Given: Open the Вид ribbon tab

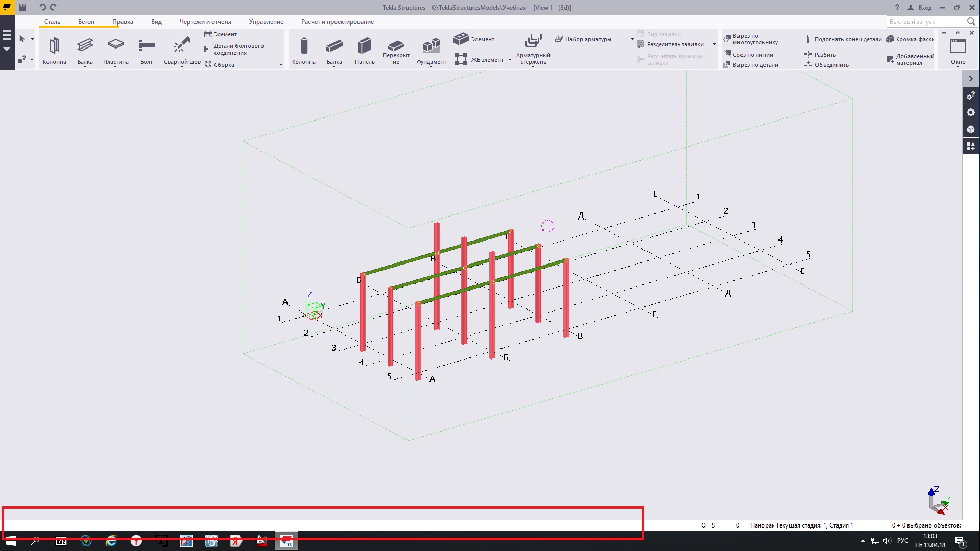Looking at the screenshot, I should tap(156, 22).
